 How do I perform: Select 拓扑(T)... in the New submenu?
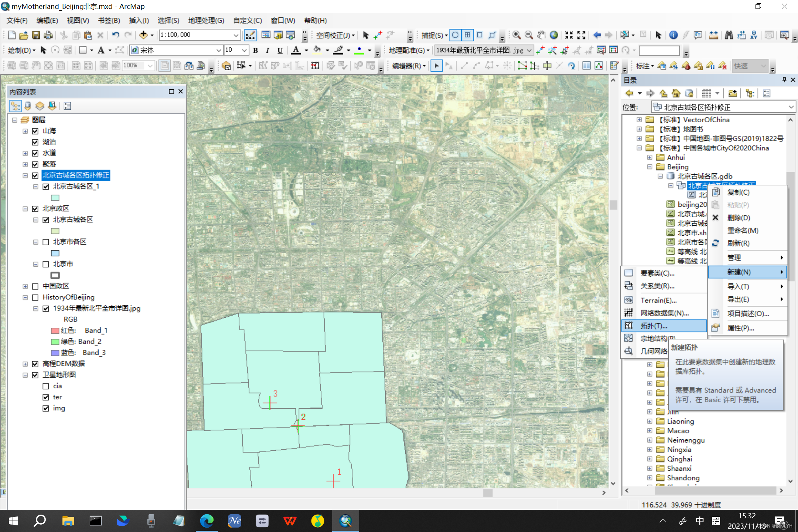click(x=654, y=326)
